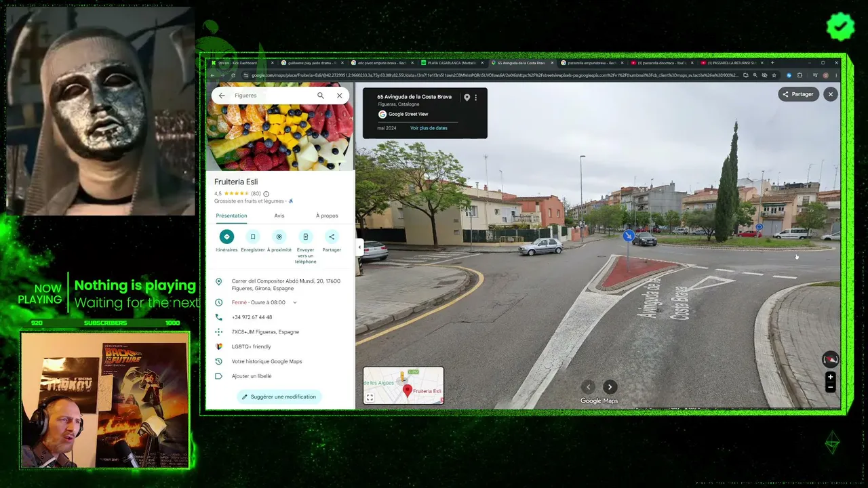868x488 pixels.
Task: Click the Fruiteria Esli place title
Action: (235, 182)
